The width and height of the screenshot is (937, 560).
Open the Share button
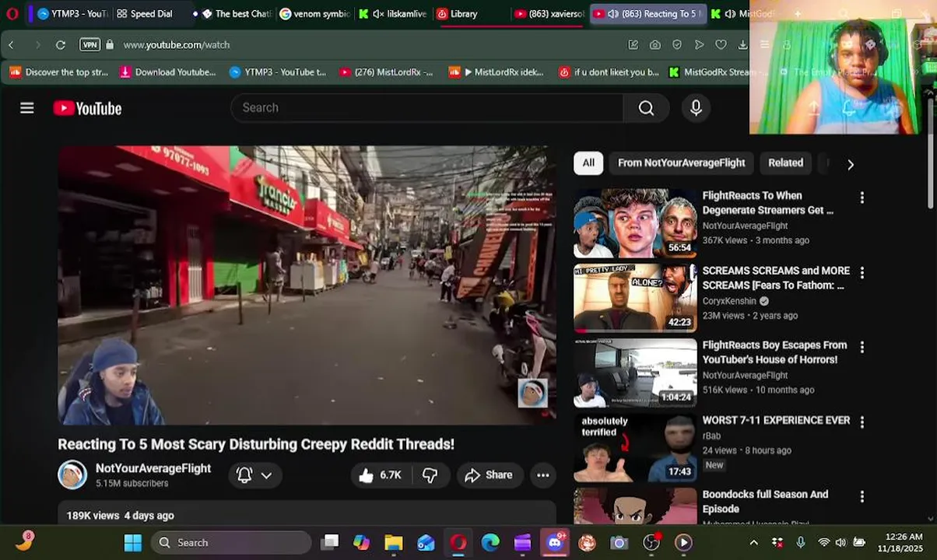coord(489,475)
